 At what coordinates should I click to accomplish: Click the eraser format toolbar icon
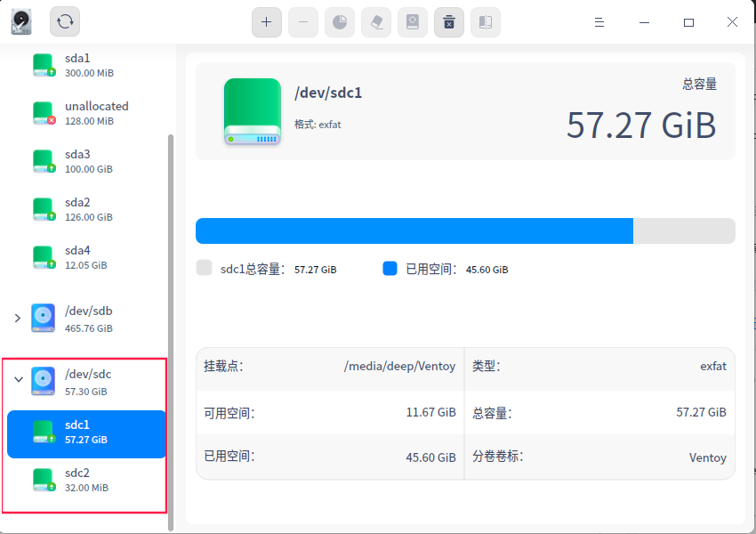375,22
